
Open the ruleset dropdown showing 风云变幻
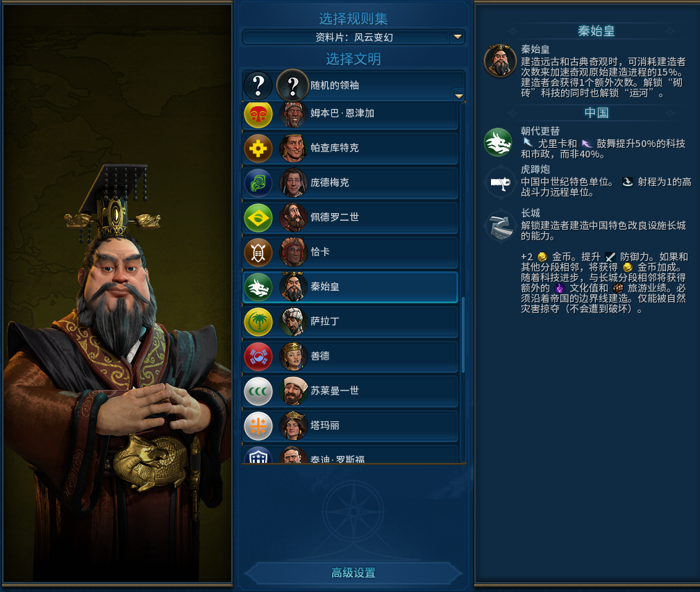click(x=353, y=37)
